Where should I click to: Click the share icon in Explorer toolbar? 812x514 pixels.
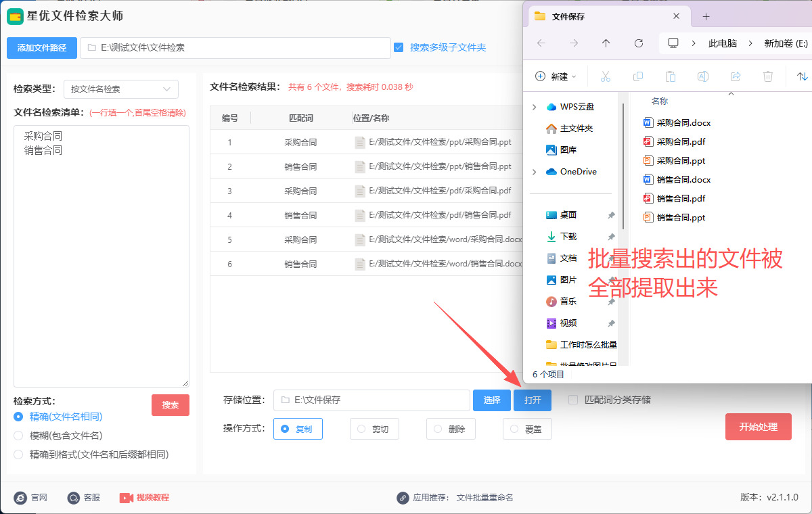[x=736, y=76]
